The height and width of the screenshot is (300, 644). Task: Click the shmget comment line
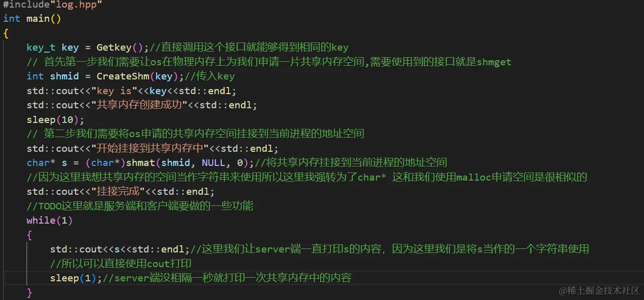(x=269, y=62)
